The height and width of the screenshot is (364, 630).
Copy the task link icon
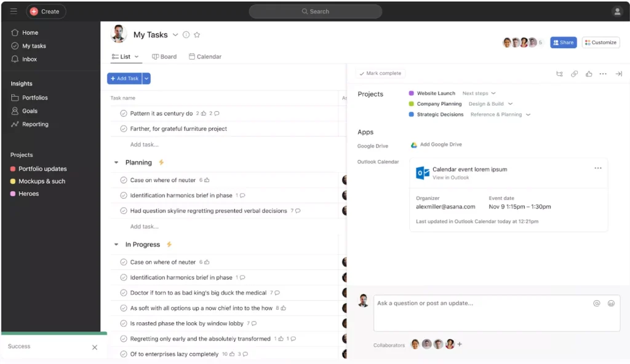(575, 74)
